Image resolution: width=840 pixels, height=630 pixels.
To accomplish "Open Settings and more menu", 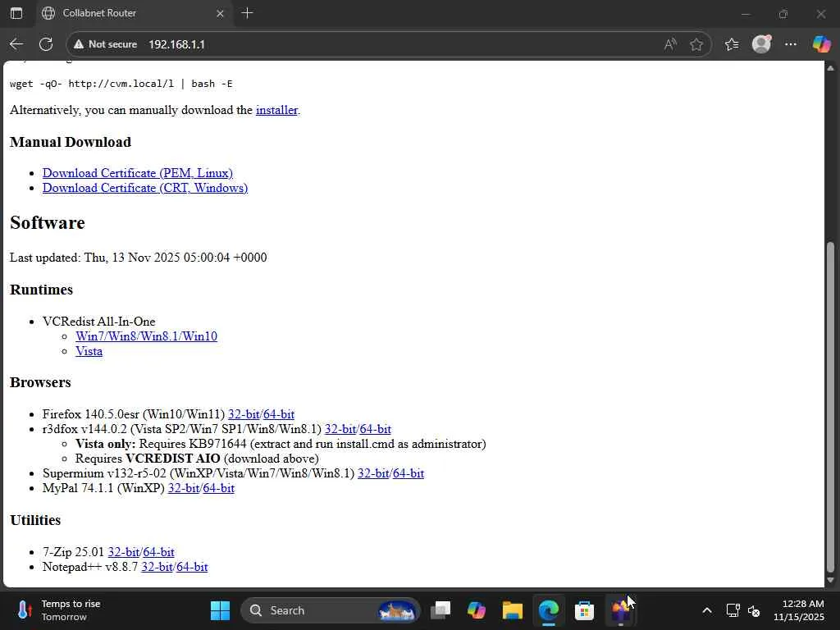I will (x=790, y=44).
